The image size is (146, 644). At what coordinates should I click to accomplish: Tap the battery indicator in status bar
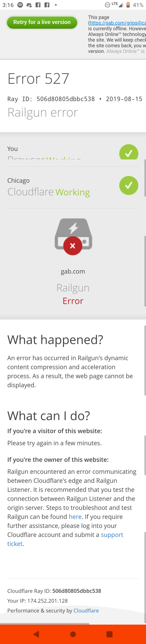128,5
